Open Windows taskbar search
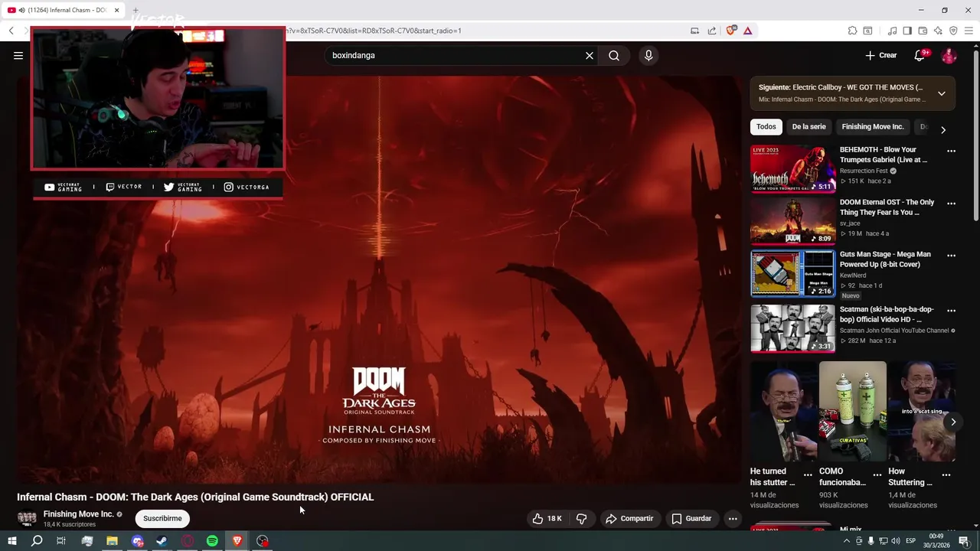Screen dimensions: 980x551 point(37,541)
